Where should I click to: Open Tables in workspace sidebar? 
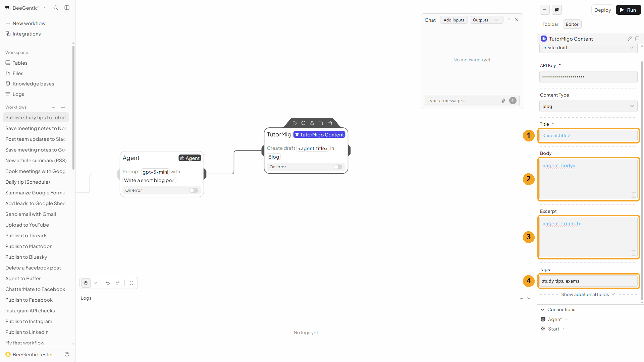click(x=20, y=63)
